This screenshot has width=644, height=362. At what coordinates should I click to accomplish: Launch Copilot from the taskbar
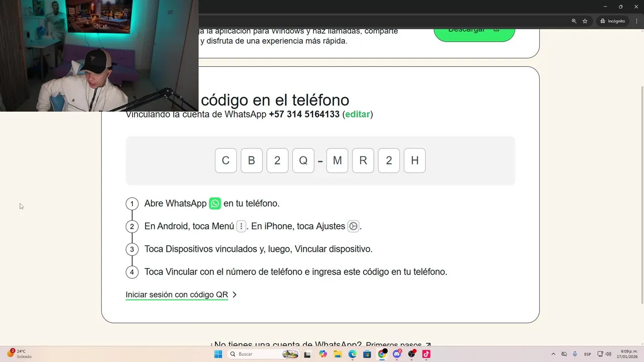[323, 354]
